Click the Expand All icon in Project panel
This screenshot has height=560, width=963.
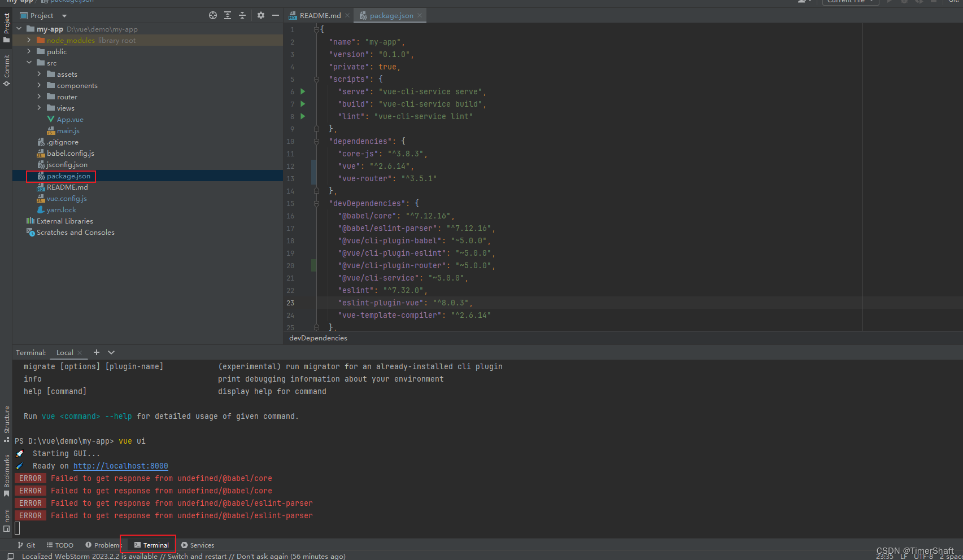(x=228, y=15)
